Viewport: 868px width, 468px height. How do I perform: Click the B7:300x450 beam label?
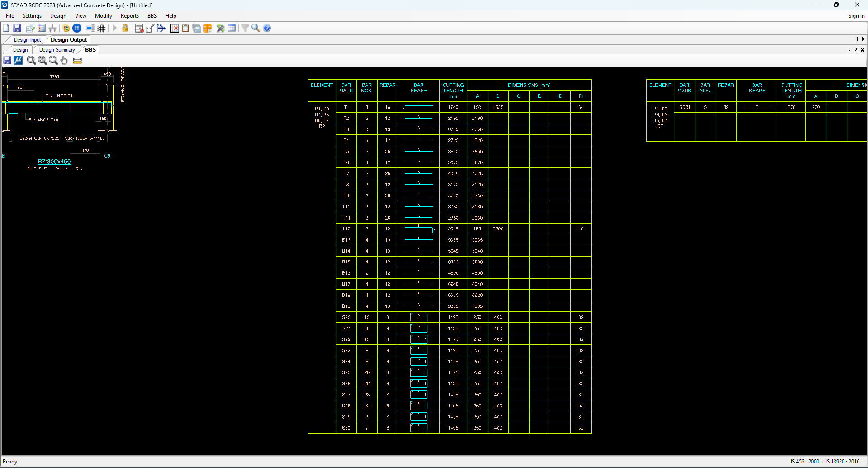coord(54,162)
